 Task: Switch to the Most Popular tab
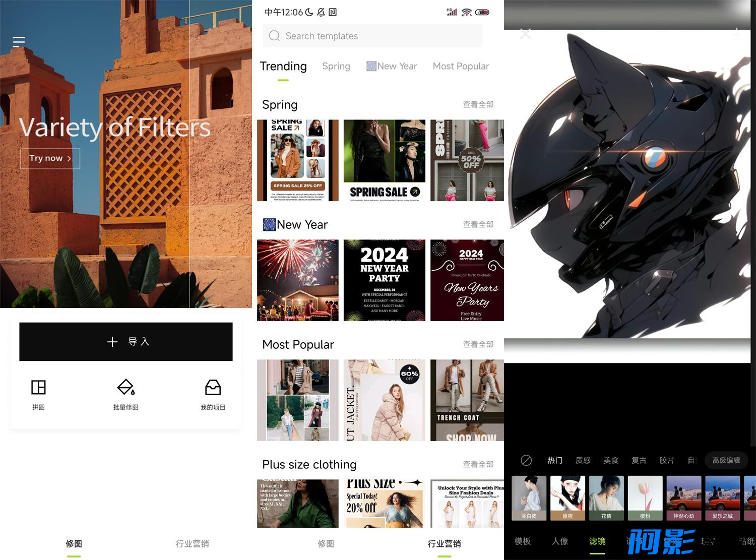[x=461, y=66]
